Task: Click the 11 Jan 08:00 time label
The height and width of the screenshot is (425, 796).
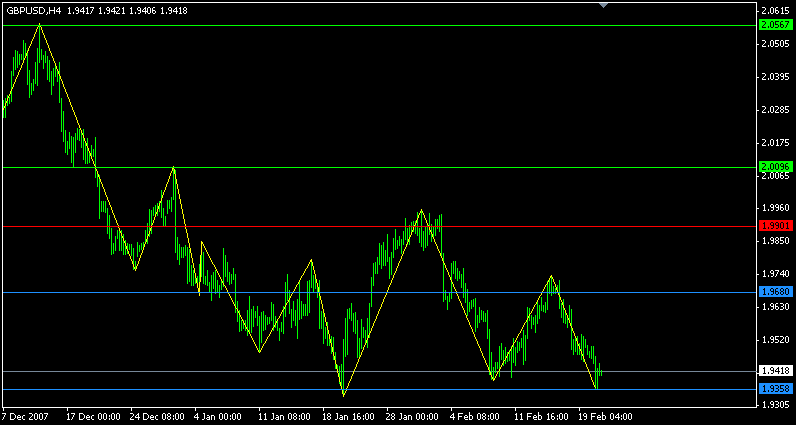Action: (x=285, y=417)
